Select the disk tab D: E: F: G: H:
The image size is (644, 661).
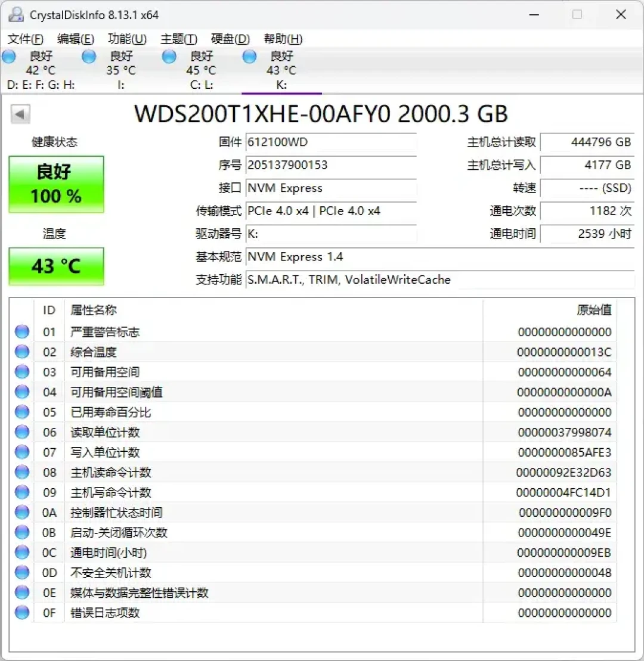[41, 70]
